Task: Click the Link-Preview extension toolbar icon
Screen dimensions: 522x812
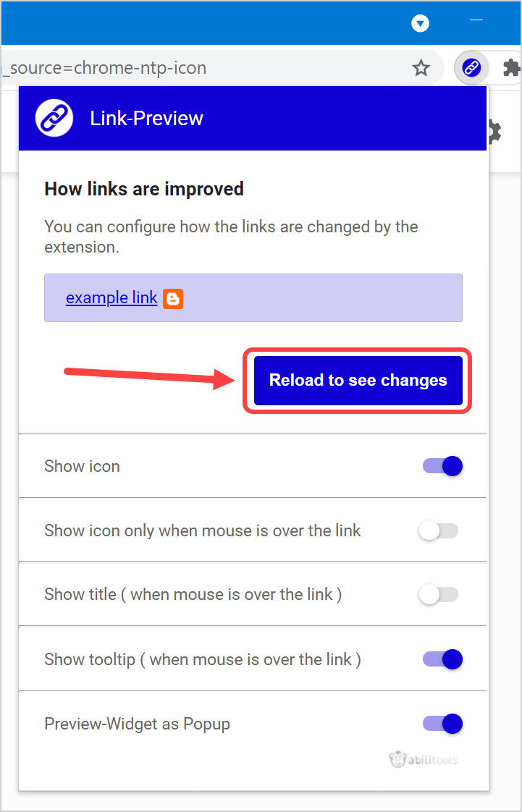Action: tap(471, 68)
